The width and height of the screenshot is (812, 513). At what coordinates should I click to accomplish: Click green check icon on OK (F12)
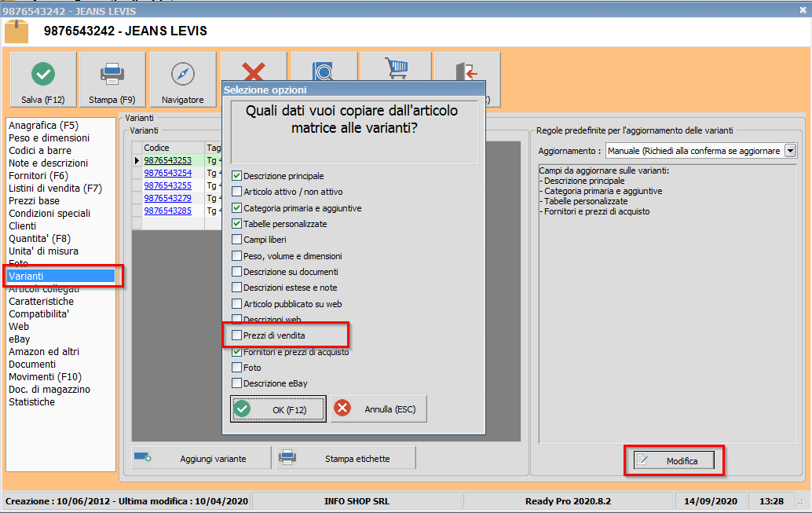(242, 409)
